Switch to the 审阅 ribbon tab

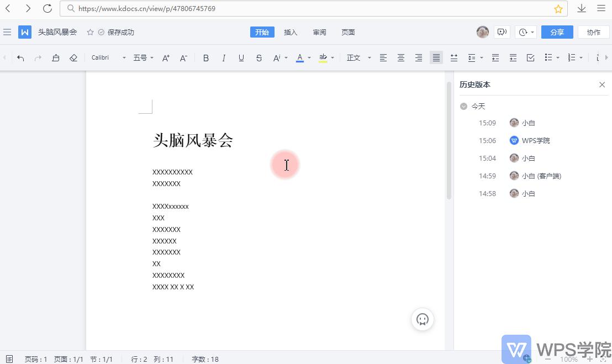[319, 32]
